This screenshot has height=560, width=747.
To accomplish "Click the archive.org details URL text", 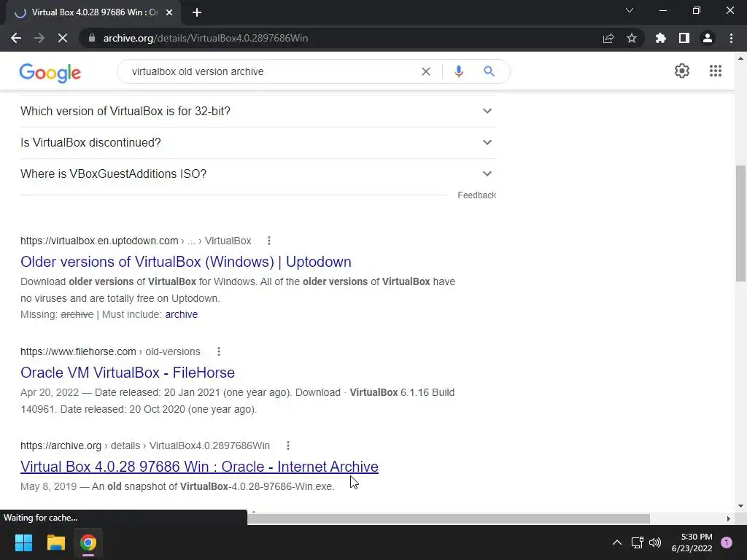I will [145, 446].
